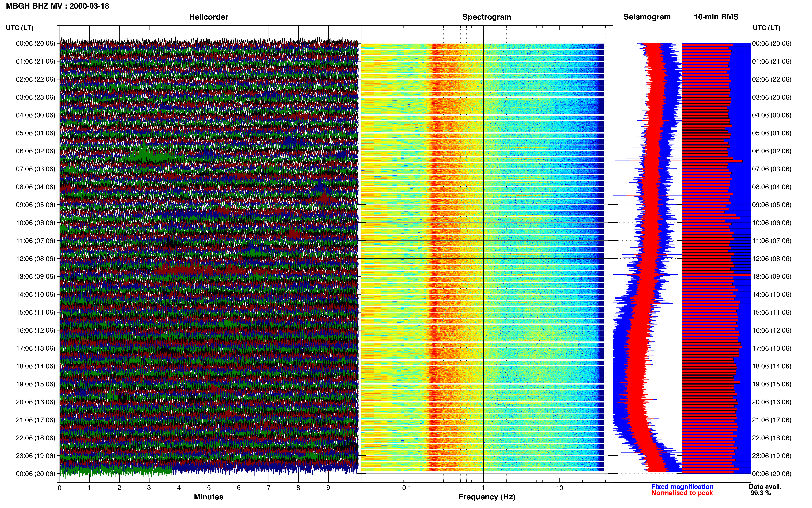Click right time label 17:06 (13:06)

tap(772, 348)
